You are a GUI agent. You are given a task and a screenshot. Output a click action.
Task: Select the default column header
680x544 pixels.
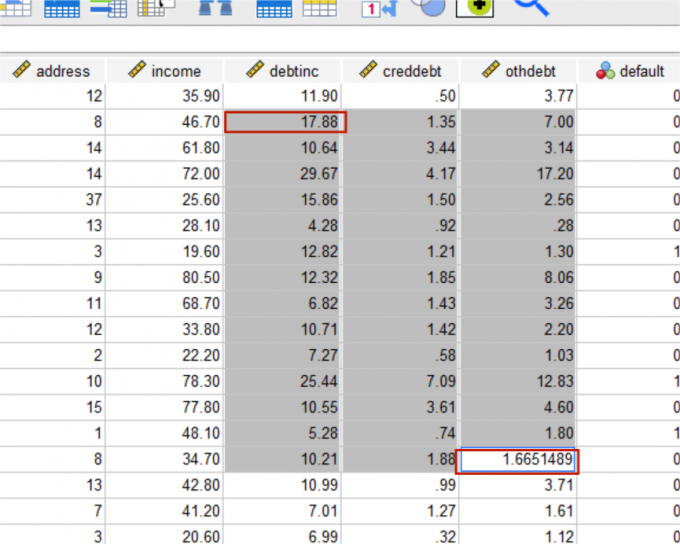click(640, 71)
